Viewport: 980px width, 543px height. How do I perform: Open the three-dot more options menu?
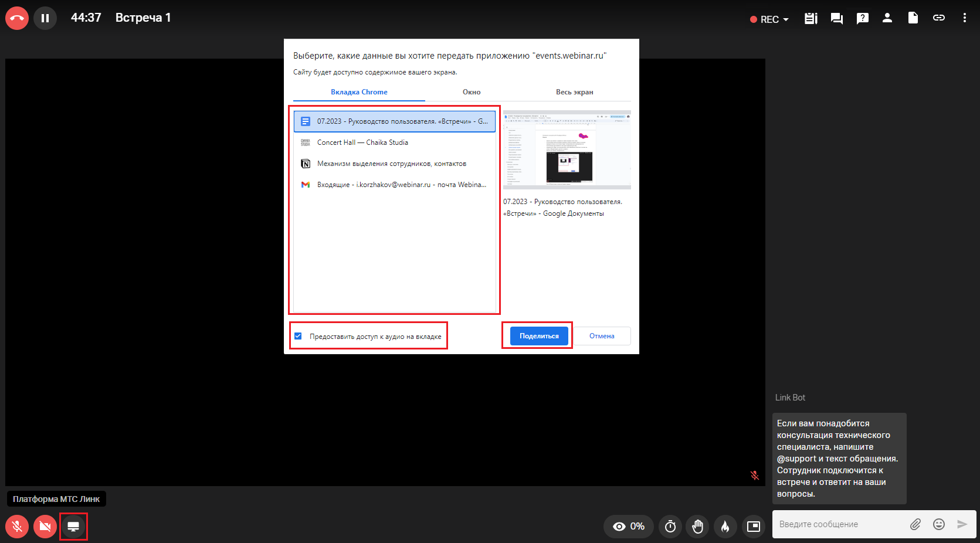(965, 18)
